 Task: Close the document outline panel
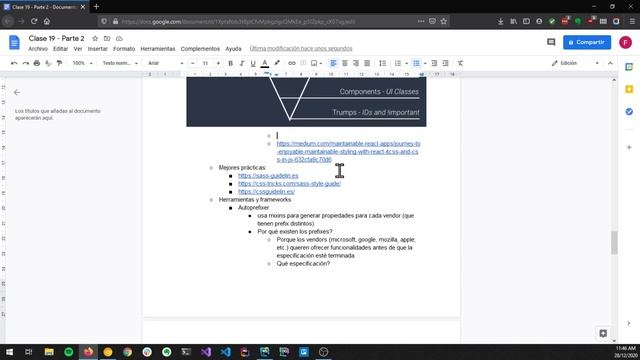point(17,92)
